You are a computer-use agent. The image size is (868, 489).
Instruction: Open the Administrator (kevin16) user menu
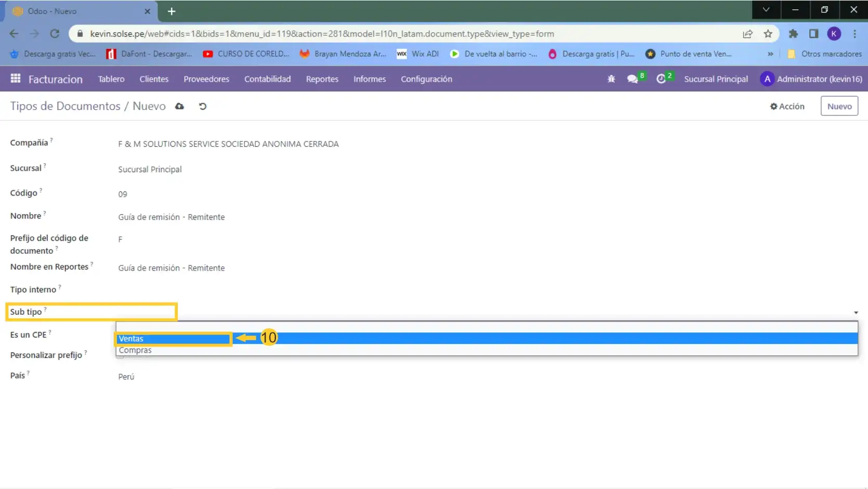[811, 79]
